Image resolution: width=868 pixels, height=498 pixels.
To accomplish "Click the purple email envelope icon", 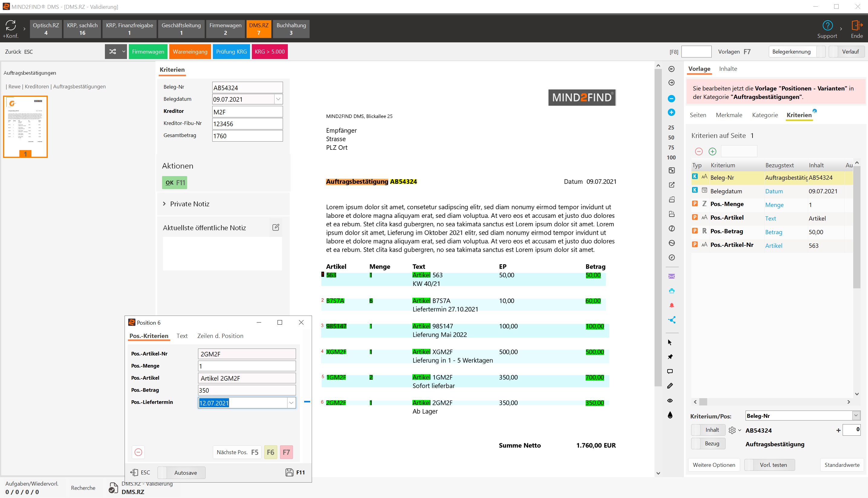I will (671, 276).
